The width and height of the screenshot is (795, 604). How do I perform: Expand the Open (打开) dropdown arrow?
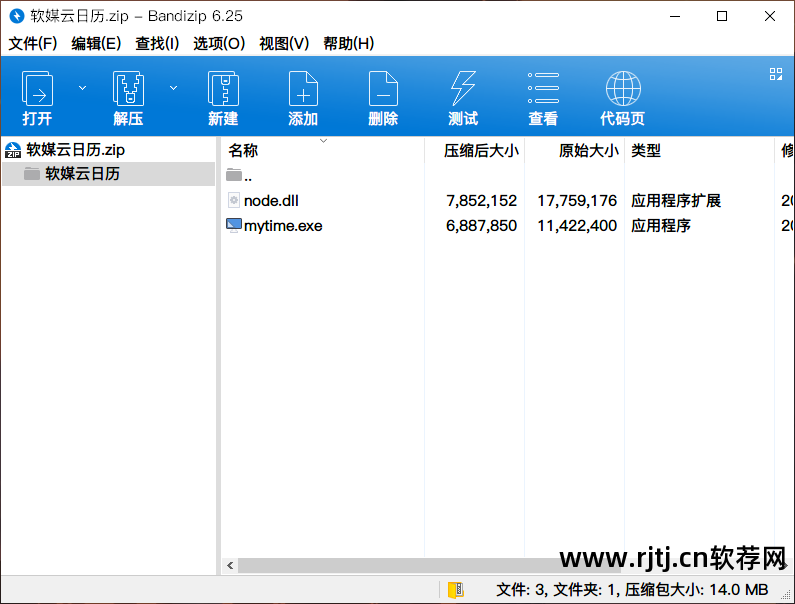(82, 88)
